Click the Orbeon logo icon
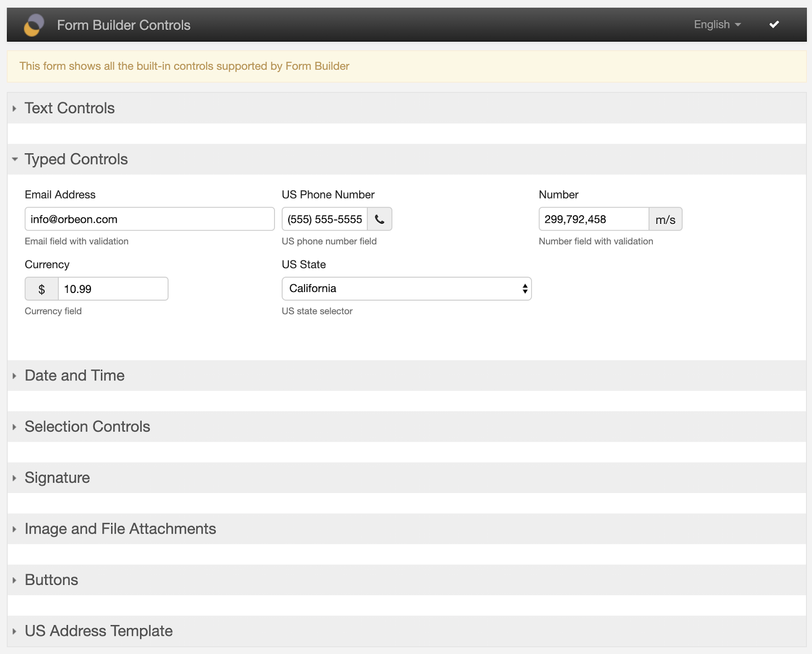The width and height of the screenshot is (812, 654). (x=34, y=25)
